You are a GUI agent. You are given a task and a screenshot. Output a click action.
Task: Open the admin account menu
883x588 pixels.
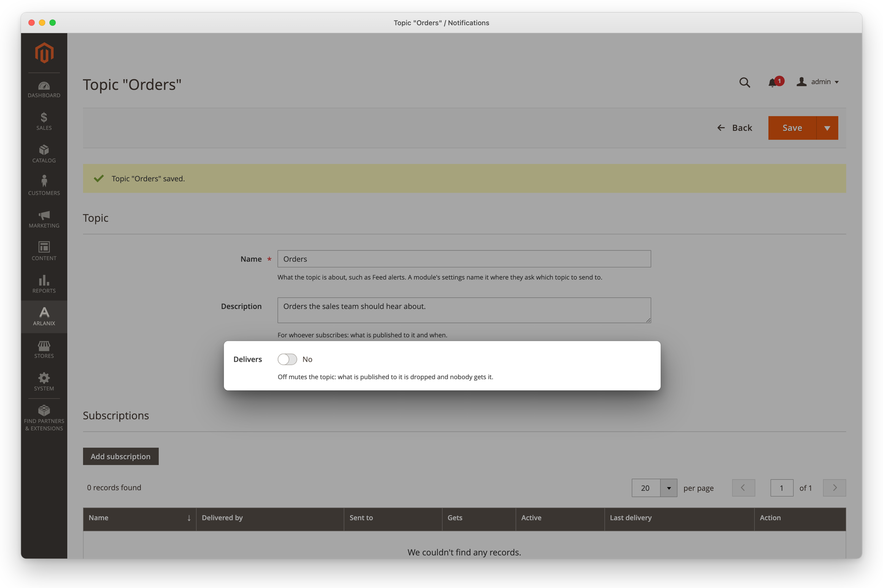(817, 82)
